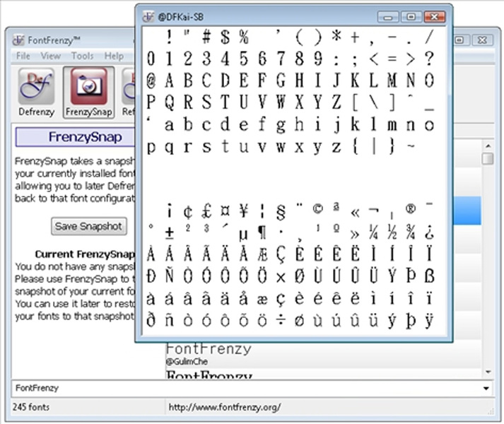Click the highlighted blue font row
The height and width of the screenshot is (424, 504).
(x=467, y=211)
